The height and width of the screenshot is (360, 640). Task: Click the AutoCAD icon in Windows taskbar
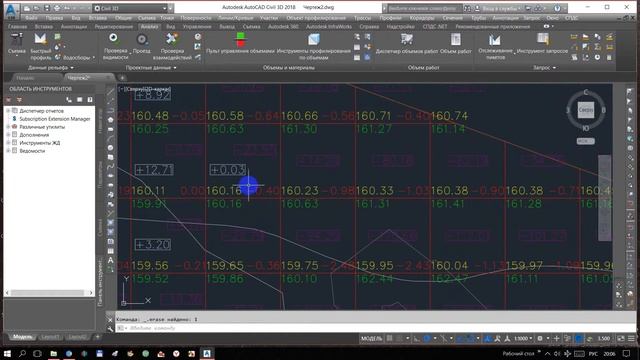click(x=207, y=353)
